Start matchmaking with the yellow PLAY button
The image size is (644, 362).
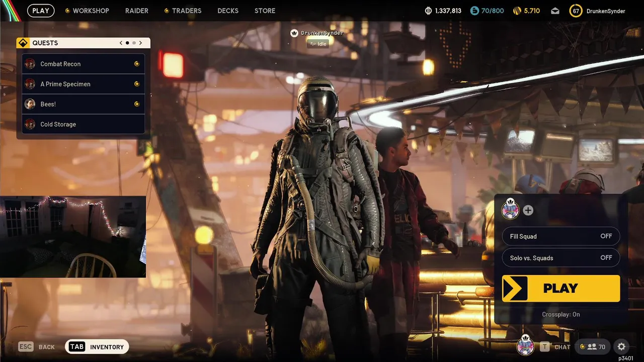[x=561, y=289]
